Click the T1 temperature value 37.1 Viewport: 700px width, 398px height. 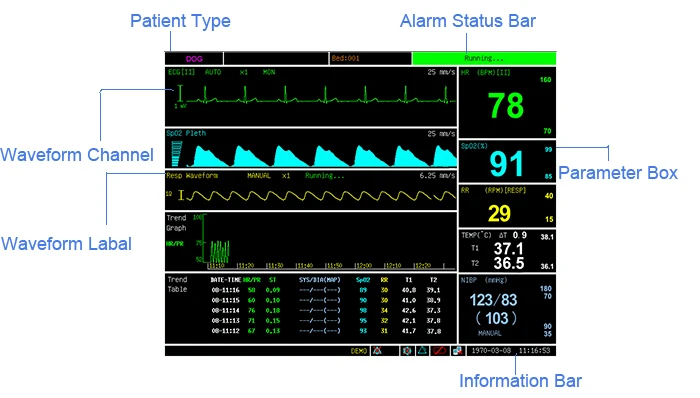coord(508,248)
